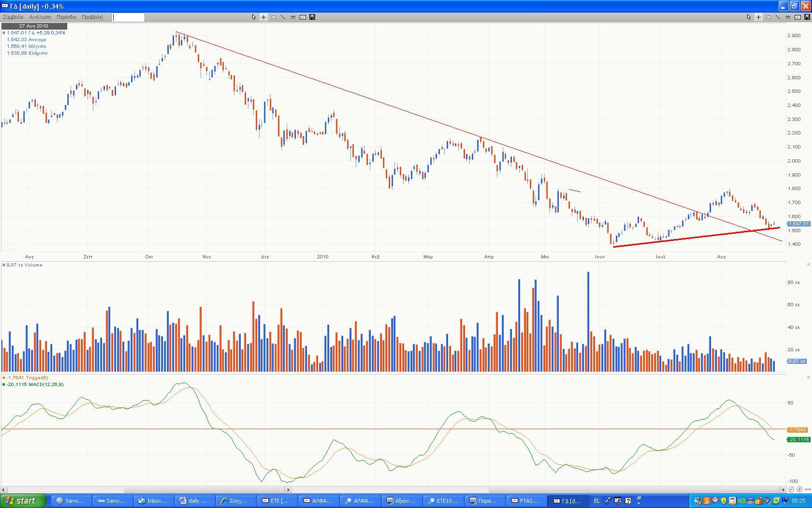Open the Ανάλυση menu
The width and height of the screenshot is (812, 508).
[x=40, y=17]
